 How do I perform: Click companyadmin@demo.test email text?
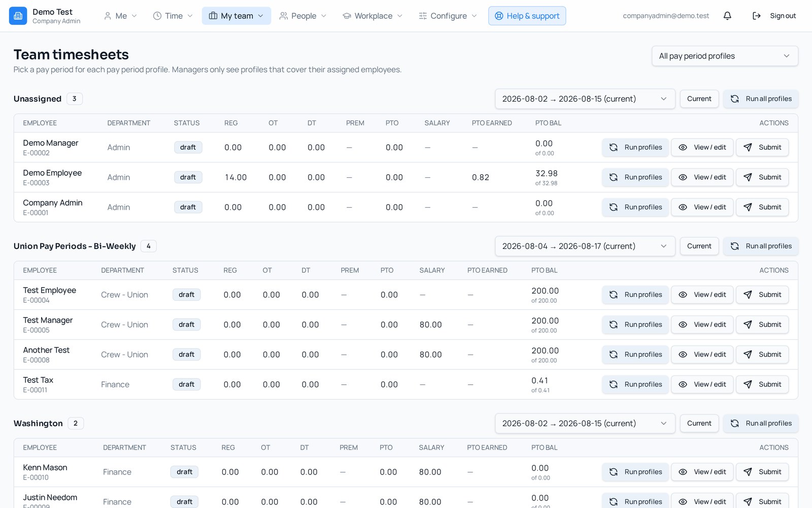pyautogui.click(x=666, y=16)
